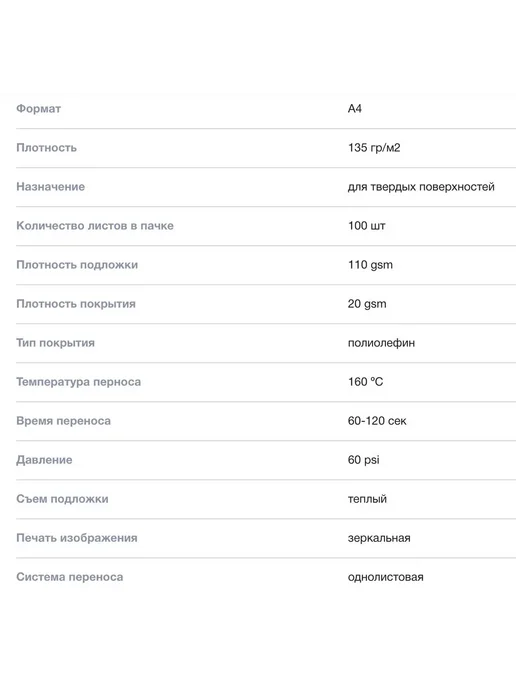Select 'Печать изображения' label
The width and height of the screenshot is (516, 688).
77,538
